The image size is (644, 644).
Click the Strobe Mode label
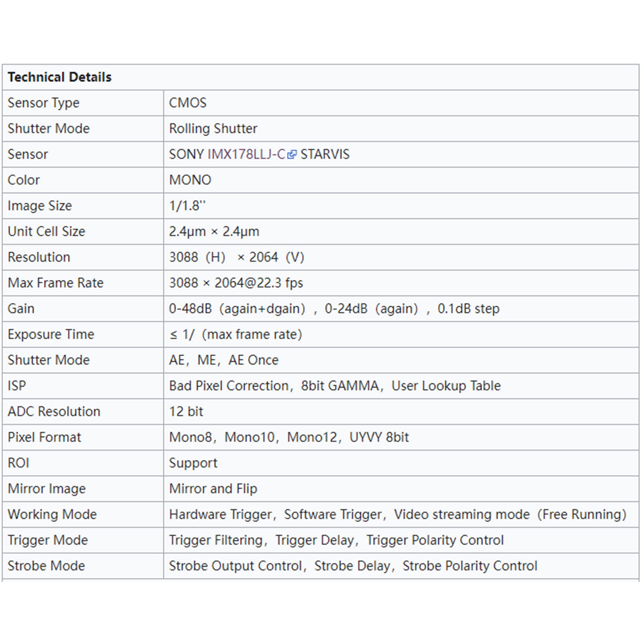pyautogui.click(x=46, y=566)
